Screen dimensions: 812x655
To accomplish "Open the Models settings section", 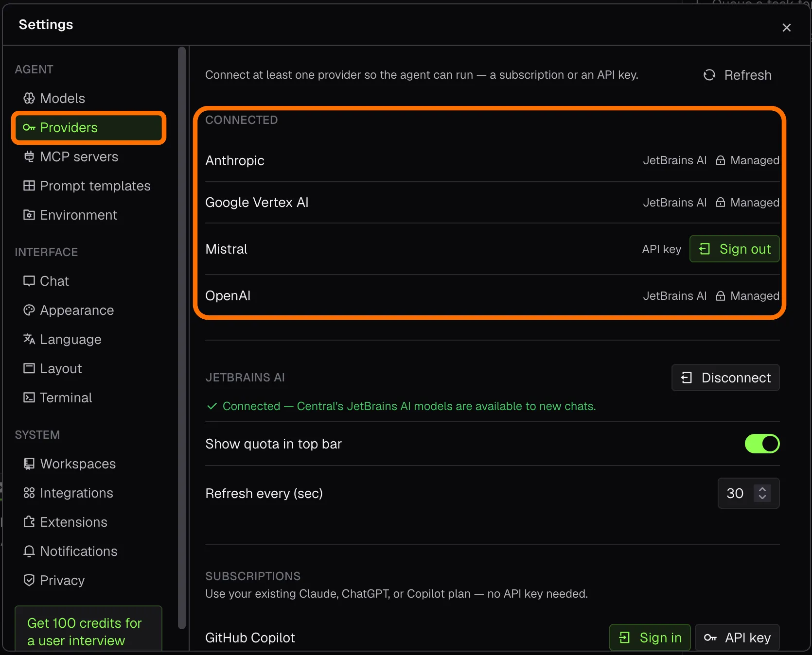I will click(x=88, y=98).
